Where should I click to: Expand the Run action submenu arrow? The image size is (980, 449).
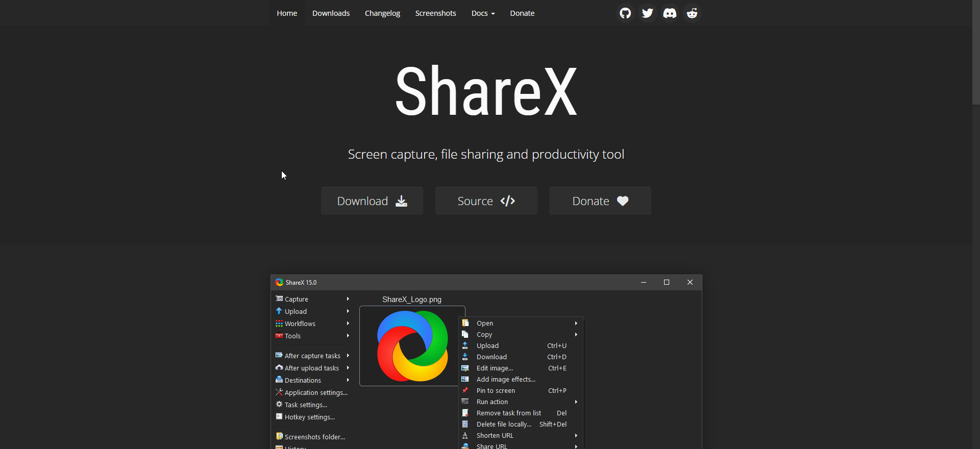[x=576, y=402]
